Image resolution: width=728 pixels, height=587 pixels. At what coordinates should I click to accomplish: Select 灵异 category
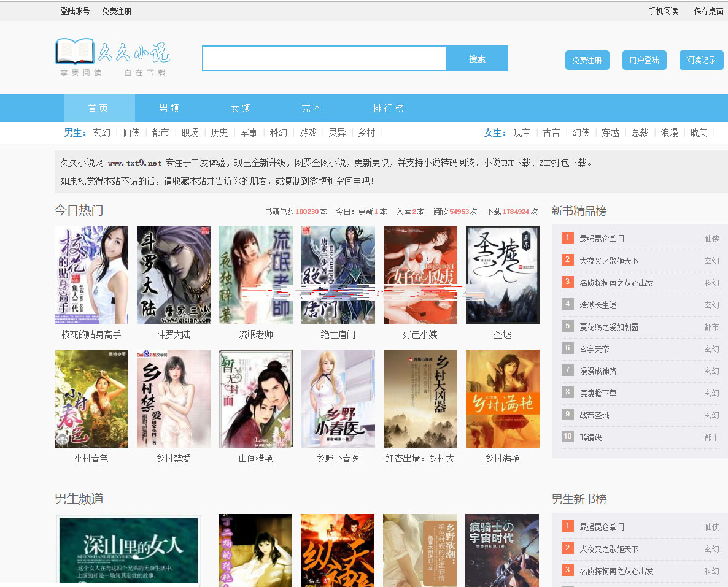[x=338, y=132]
